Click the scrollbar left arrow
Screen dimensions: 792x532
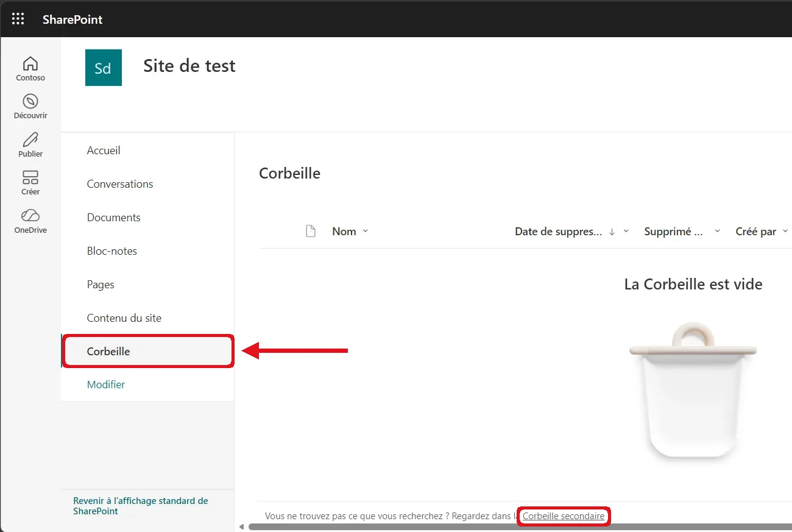click(241, 527)
